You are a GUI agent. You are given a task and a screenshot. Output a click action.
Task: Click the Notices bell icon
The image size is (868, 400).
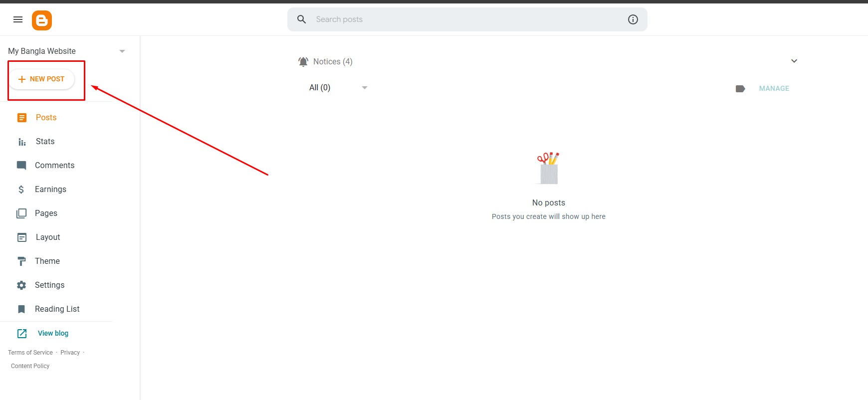(303, 61)
